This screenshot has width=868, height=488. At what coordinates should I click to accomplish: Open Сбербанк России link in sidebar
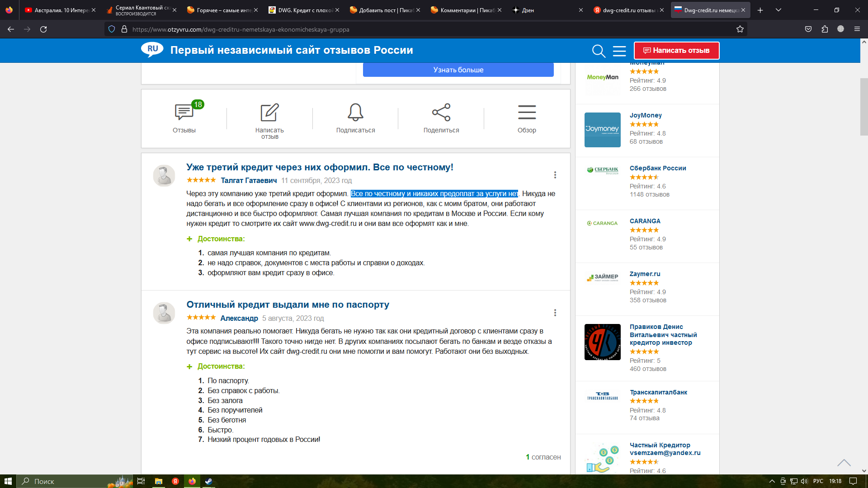(658, 168)
